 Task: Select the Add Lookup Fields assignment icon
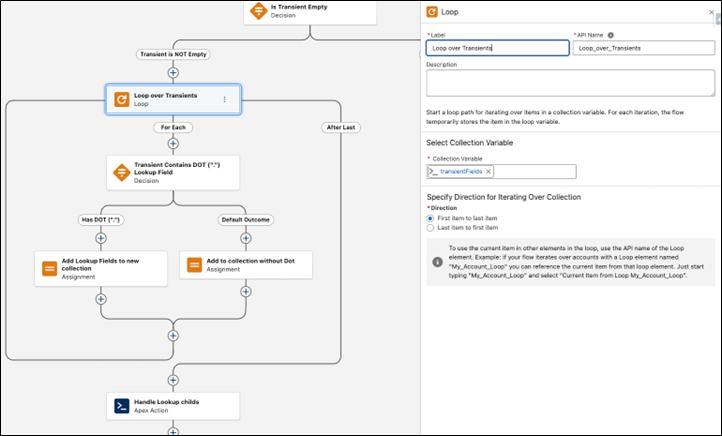(50, 268)
